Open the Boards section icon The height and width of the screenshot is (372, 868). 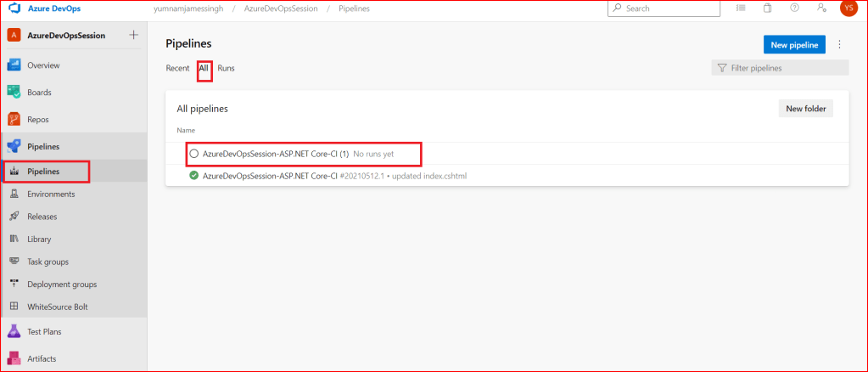[x=14, y=92]
